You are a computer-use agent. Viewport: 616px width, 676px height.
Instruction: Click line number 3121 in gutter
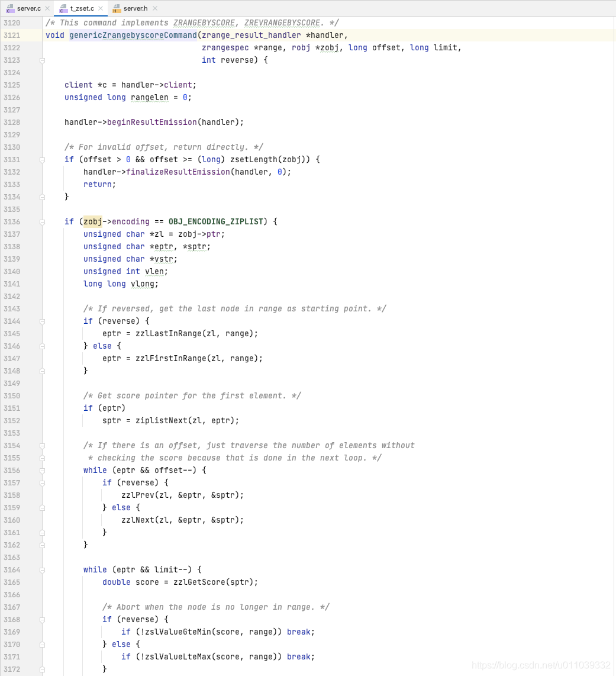pos(12,36)
